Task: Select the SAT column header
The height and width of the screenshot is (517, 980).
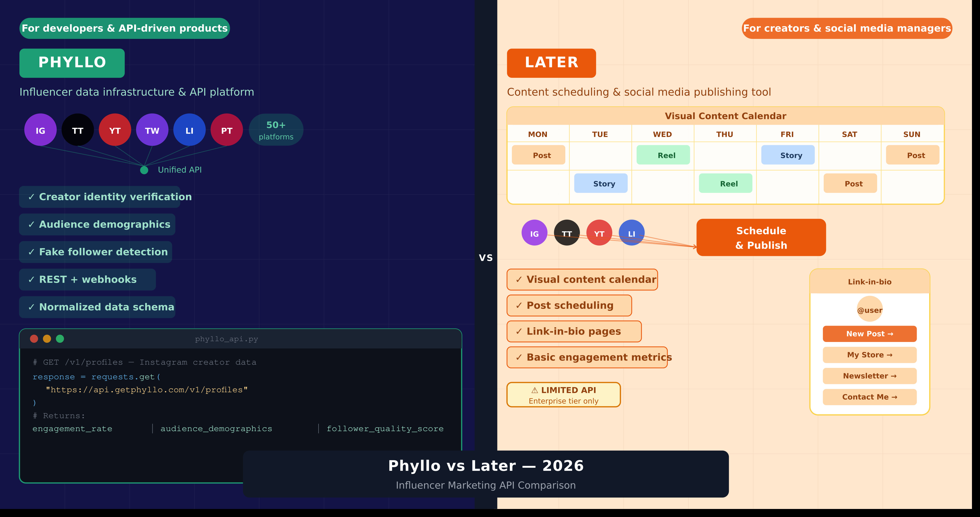Action: point(850,134)
